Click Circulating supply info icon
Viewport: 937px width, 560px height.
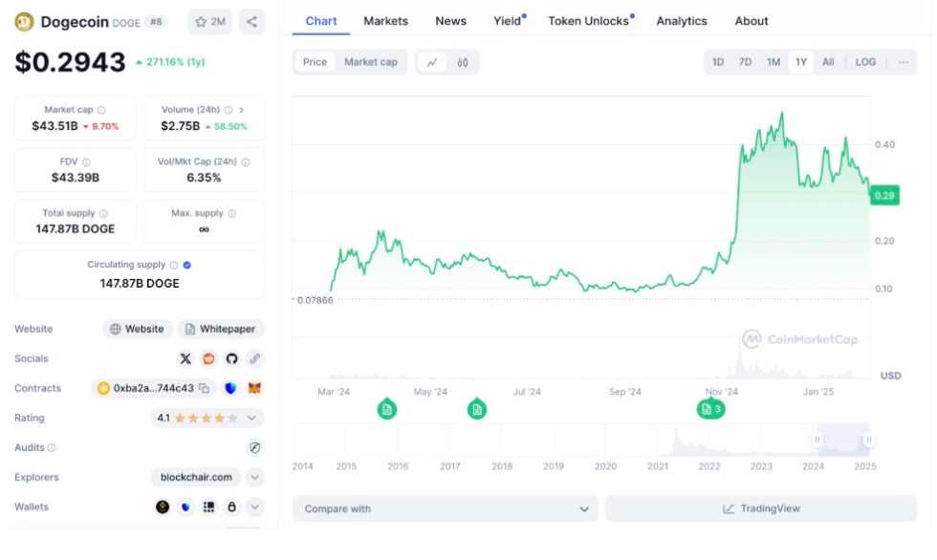coord(173,265)
